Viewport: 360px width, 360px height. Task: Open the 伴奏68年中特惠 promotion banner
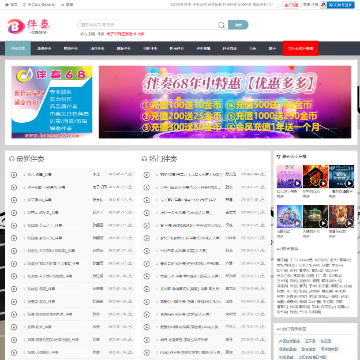225,102
